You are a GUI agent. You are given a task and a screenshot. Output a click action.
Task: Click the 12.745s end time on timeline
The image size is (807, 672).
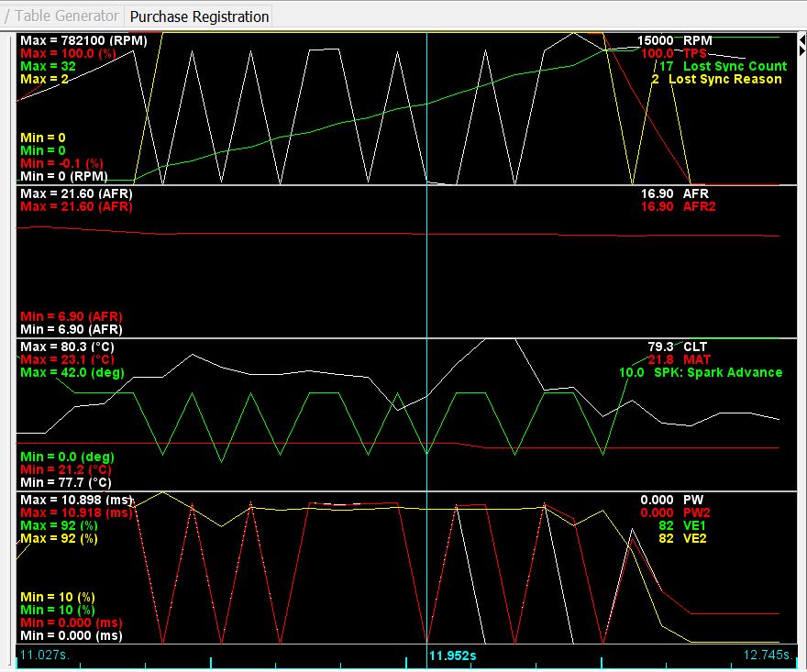[x=768, y=655]
